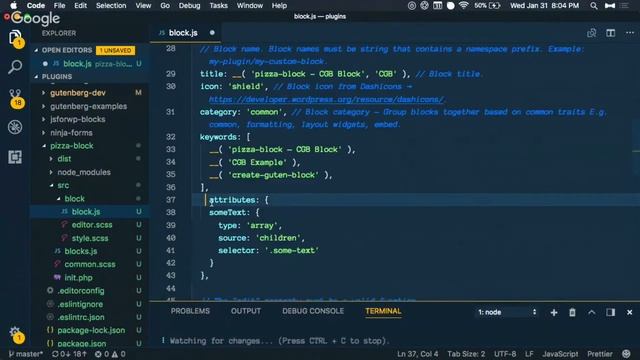This screenshot has width=640, height=360.
Task: Open the editor More Actions ellipsis
Action: click(630, 33)
